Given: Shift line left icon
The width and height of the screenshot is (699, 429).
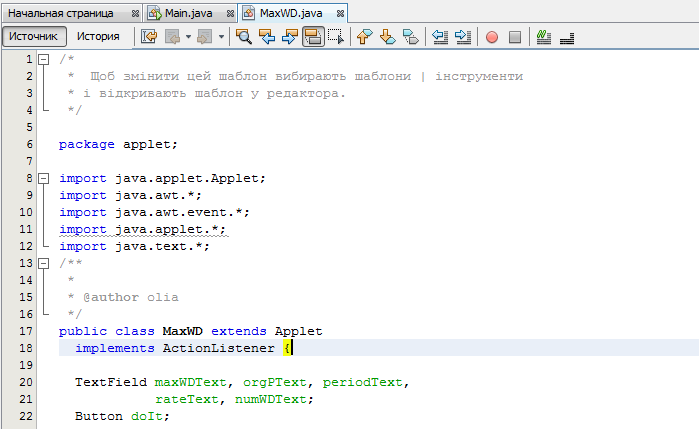Looking at the screenshot, I should [x=440, y=37].
